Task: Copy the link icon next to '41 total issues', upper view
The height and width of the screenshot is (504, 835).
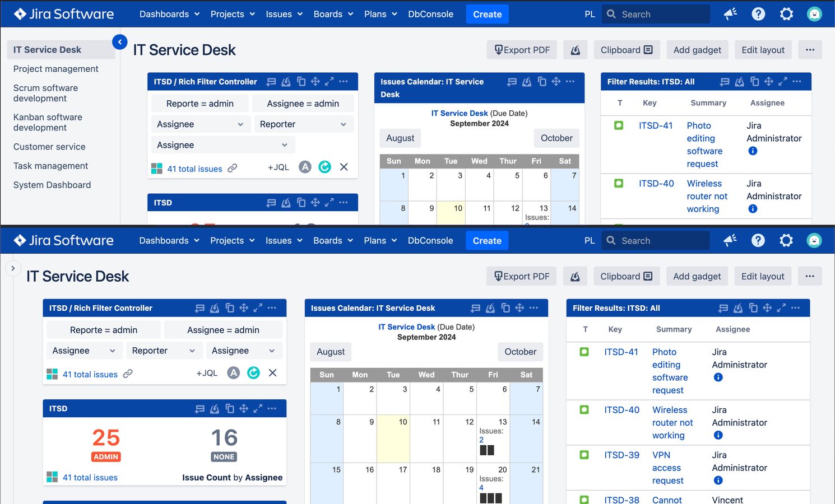Action: pos(232,168)
